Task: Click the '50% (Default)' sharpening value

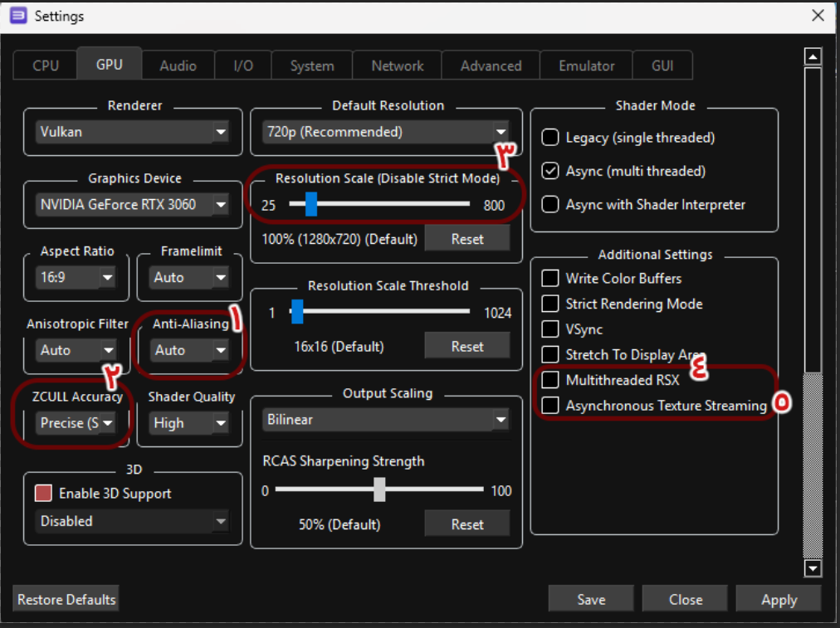Action: click(x=339, y=524)
